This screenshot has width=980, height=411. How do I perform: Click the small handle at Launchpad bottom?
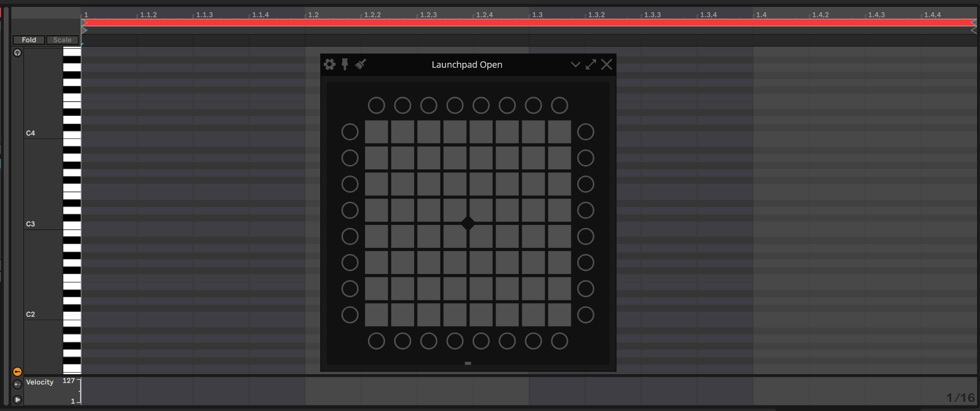tap(468, 363)
